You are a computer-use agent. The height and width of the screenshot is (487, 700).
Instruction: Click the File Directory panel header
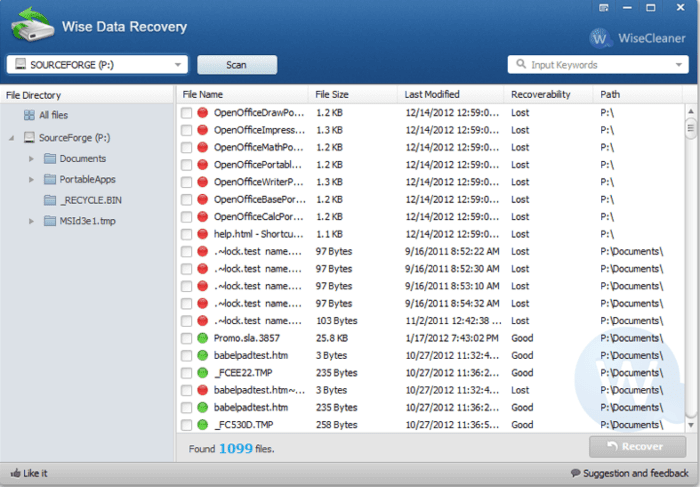click(x=87, y=95)
